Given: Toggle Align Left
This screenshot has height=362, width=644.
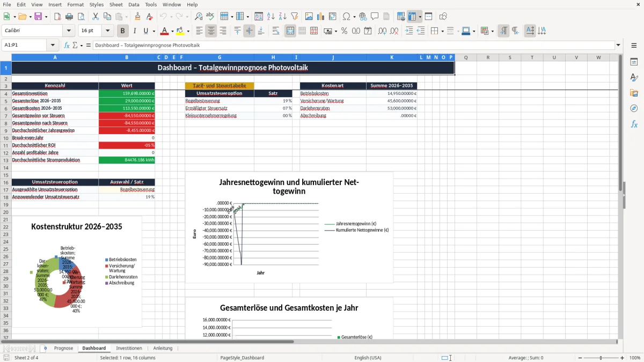Looking at the screenshot, I should [x=199, y=31].
